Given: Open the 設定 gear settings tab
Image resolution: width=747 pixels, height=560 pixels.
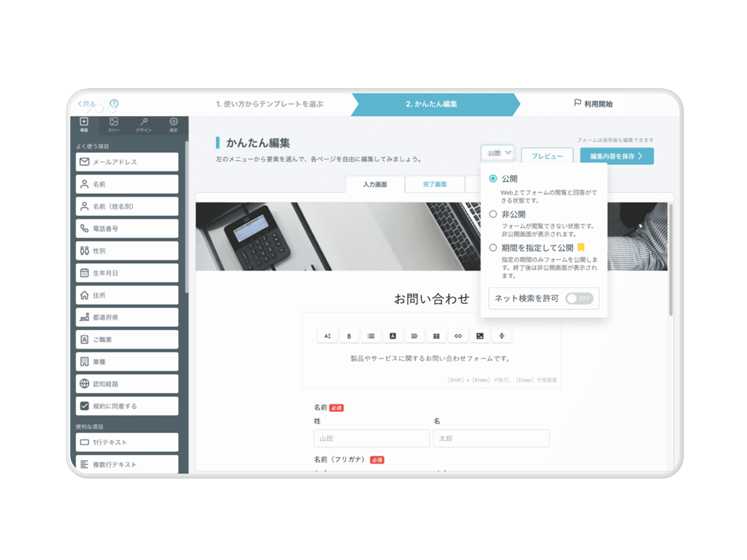Looking at the screenshot, I should pos(173,125).
